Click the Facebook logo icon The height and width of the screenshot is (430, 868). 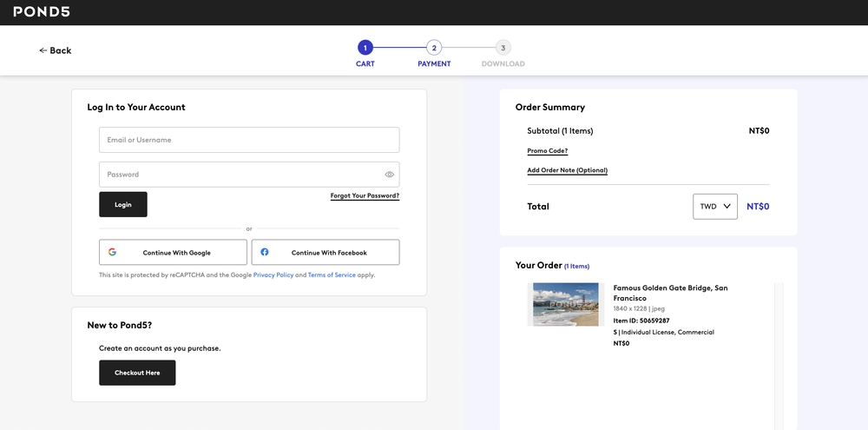pyautogui.click(x=265, y=252)
